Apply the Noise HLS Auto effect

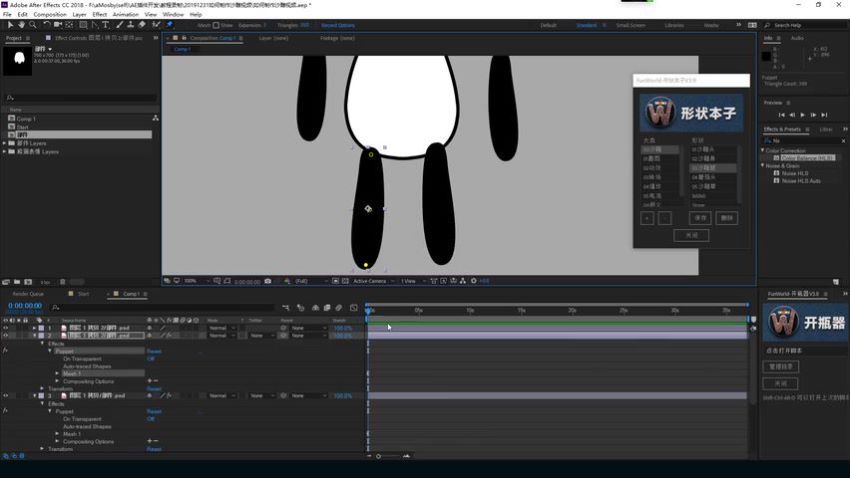pyautogui.click(x=801, y=181)
